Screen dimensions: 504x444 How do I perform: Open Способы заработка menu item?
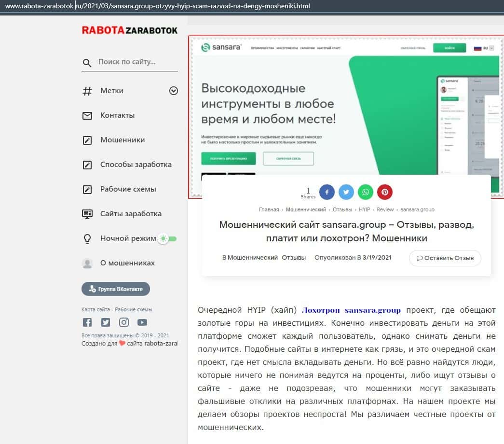136,165
